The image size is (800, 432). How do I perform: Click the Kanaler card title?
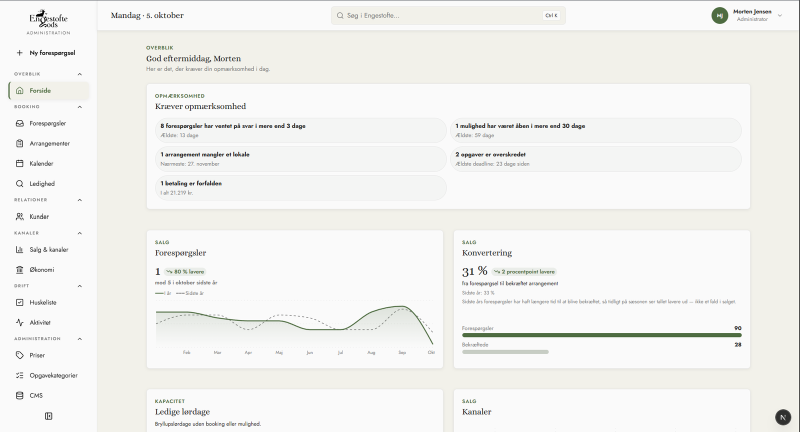coord(477,412)
